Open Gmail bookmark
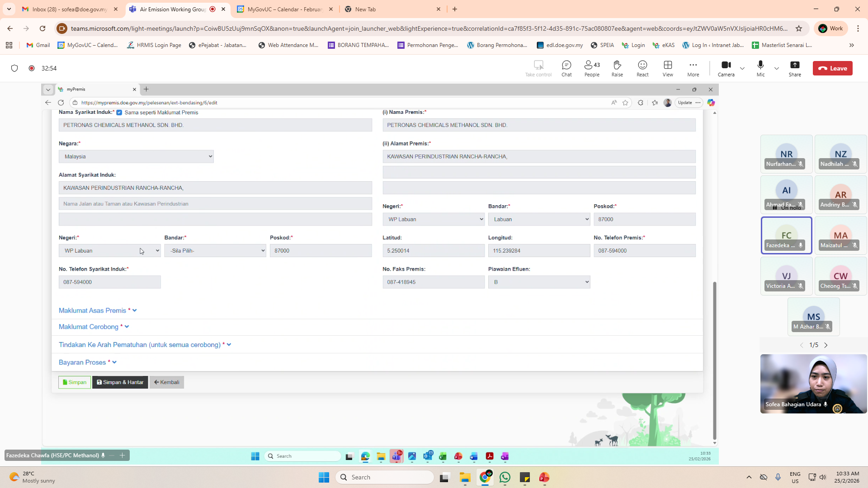 pyautogui.click(x=38, y=45)
